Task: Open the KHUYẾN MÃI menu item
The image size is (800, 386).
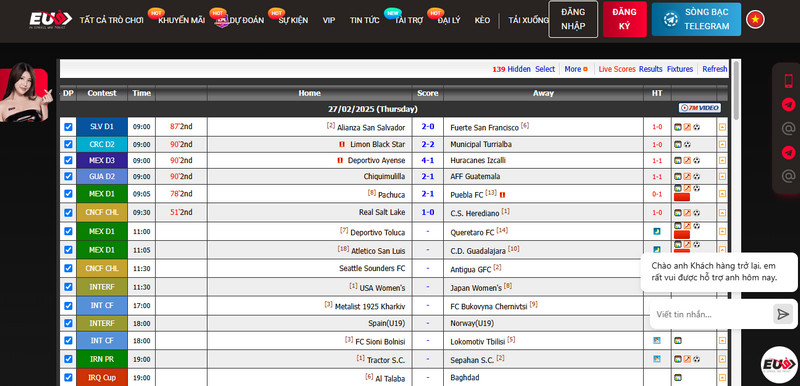Action: (x=182, y=20)
